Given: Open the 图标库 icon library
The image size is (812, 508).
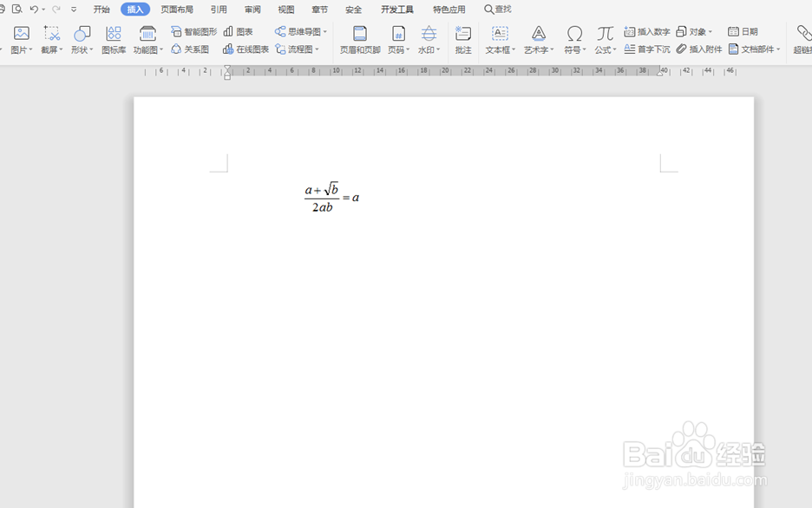Looking at the screenshot, I should tap(114, 40).
